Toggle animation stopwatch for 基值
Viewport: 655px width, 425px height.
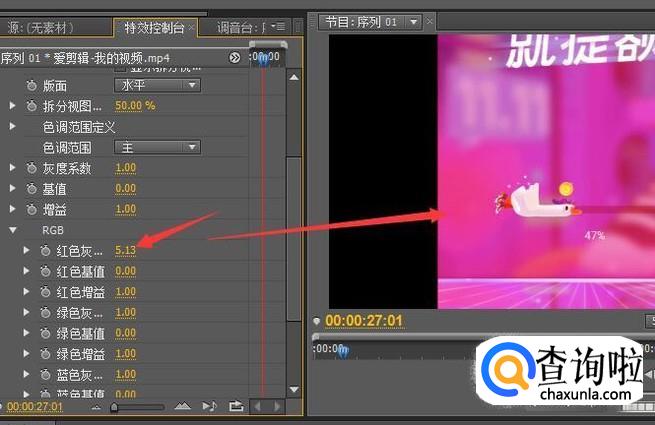click(x=32, y=189)
